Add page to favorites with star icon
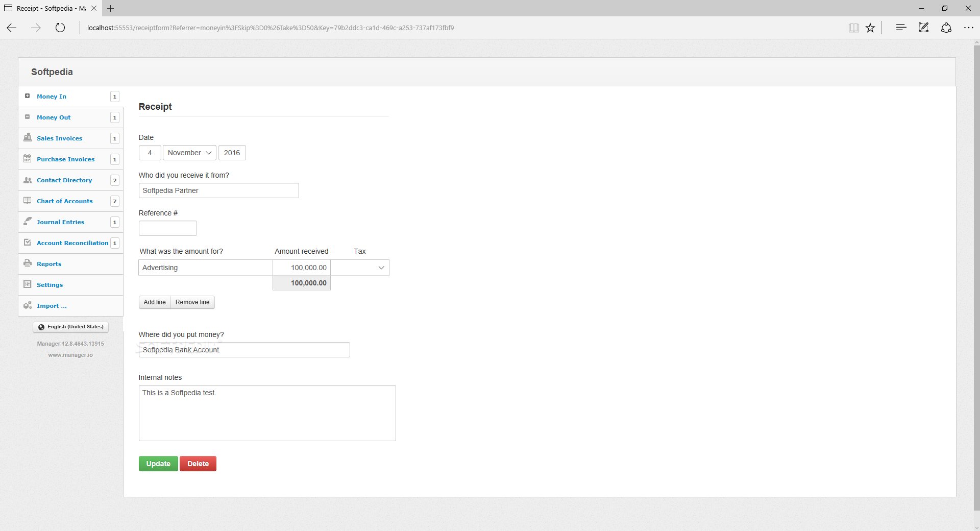 [870, 28]
